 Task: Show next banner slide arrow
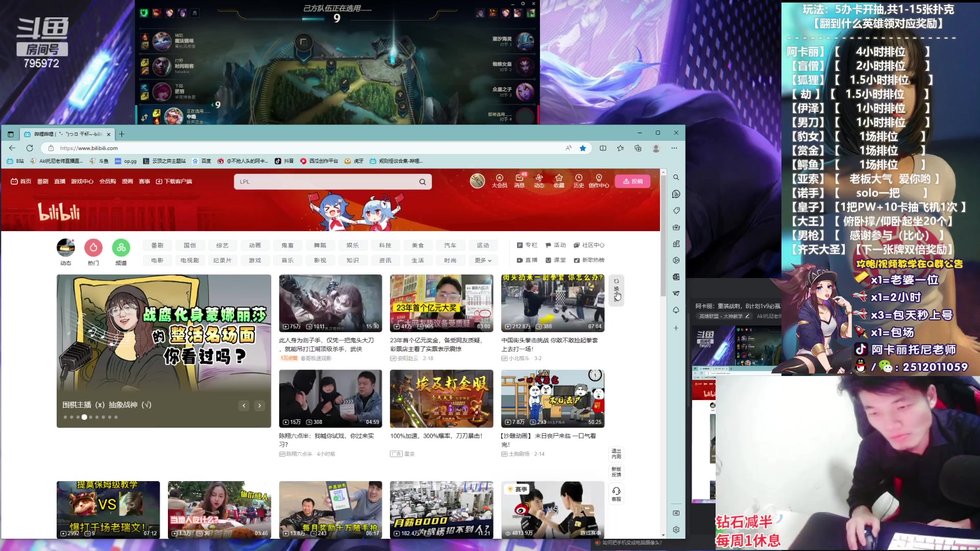[260, 406]
